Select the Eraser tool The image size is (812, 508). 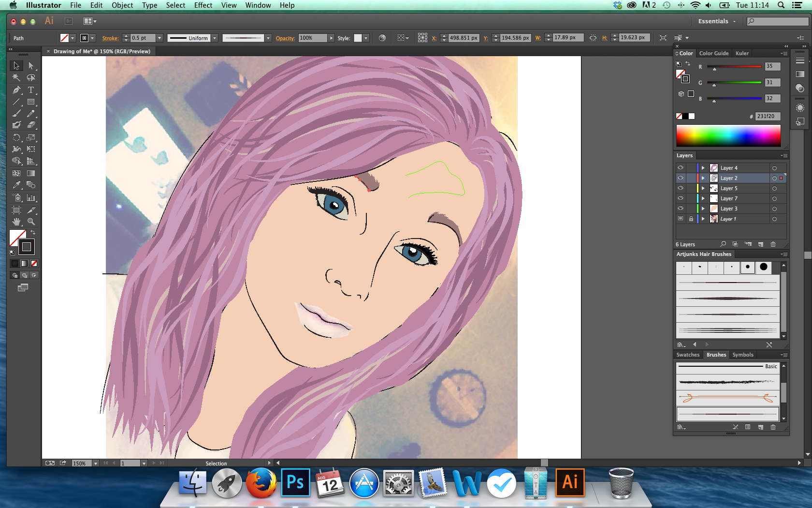(31, 125)
